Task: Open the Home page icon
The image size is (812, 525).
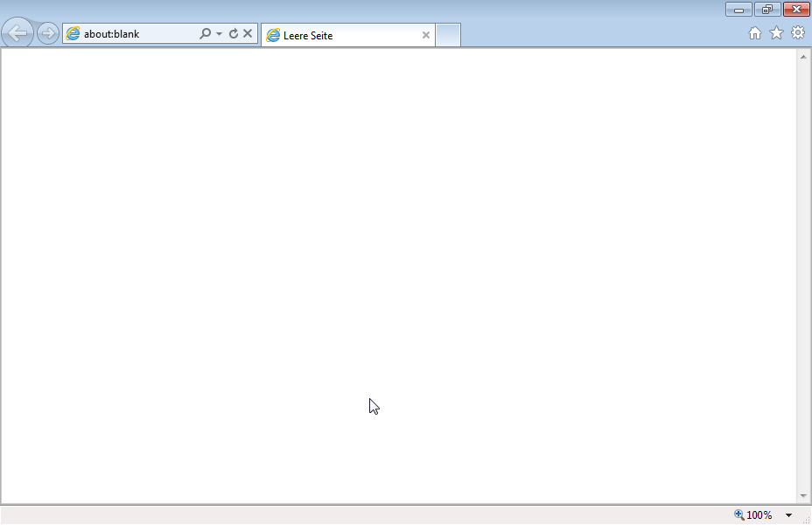Action: (755, 33)
